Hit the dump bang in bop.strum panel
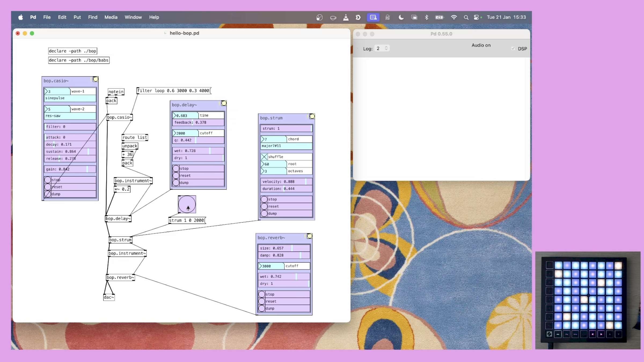Screen dimensions: 644x362 (x=264, y=213)
